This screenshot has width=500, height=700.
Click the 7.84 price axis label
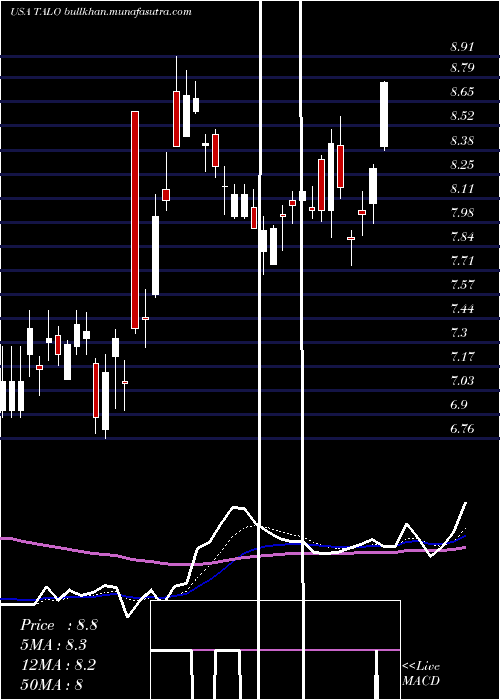coord(462,237)
